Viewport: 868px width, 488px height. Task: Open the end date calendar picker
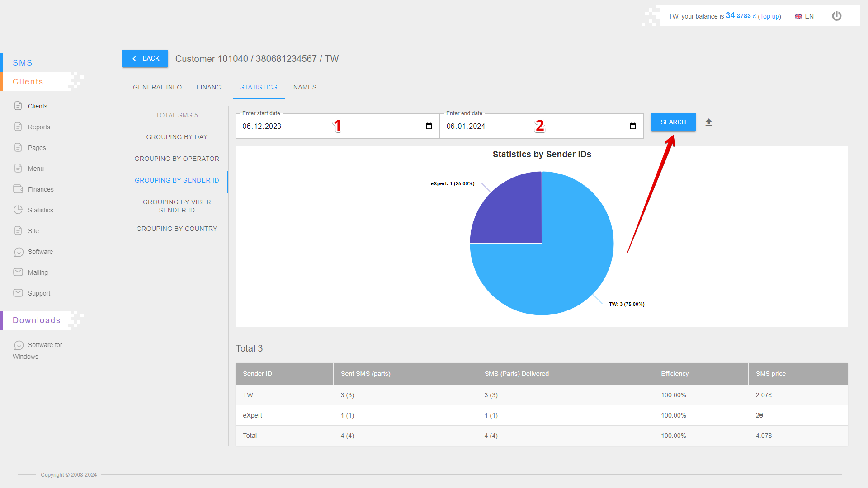[x=633, y=126]
